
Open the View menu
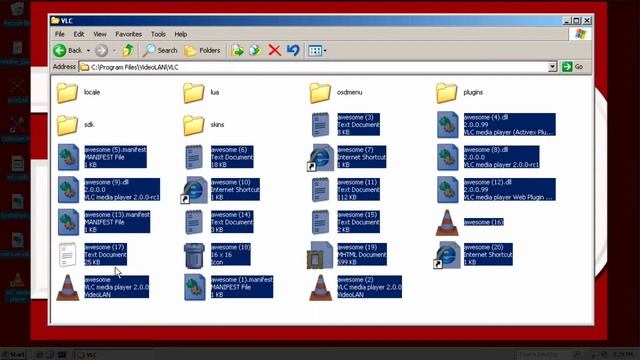pos(100,34)
